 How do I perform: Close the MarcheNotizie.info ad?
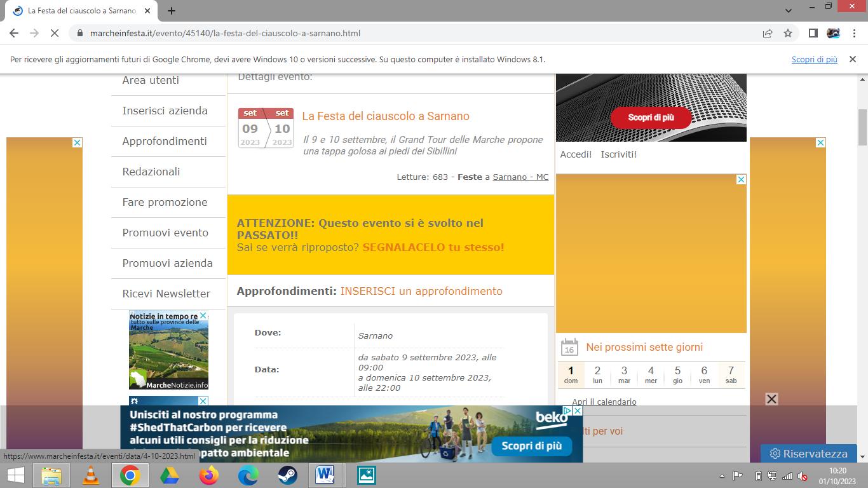203,315
